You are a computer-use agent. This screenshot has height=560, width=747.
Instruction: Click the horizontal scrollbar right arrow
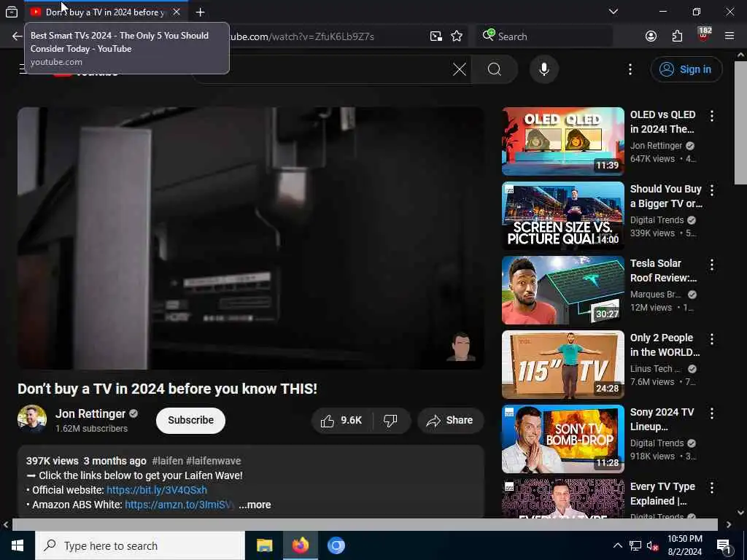click(x=729, y=524)
